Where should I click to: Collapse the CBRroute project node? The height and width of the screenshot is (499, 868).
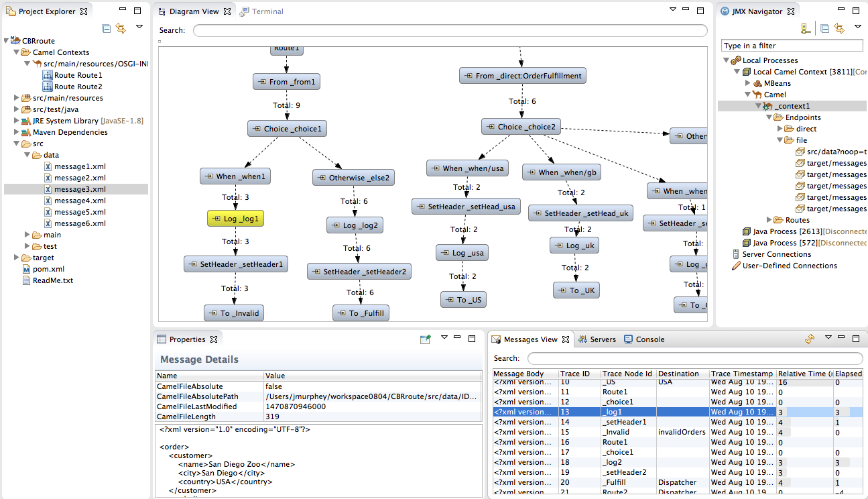pyautogui.click(x=6, y=41)
